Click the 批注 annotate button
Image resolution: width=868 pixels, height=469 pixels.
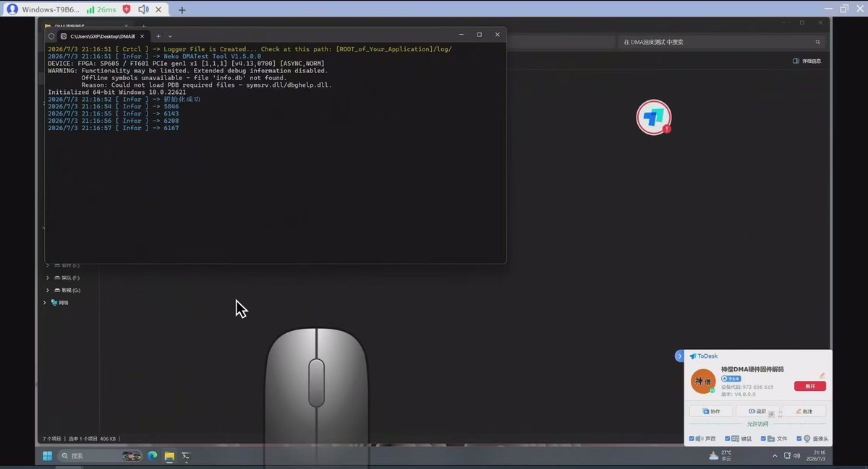point(804,411)
